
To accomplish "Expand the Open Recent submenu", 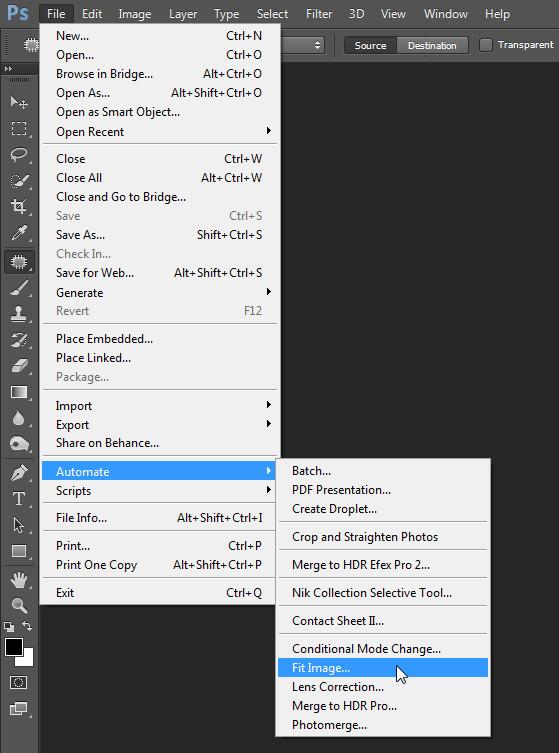I will (x=159, y=131).
